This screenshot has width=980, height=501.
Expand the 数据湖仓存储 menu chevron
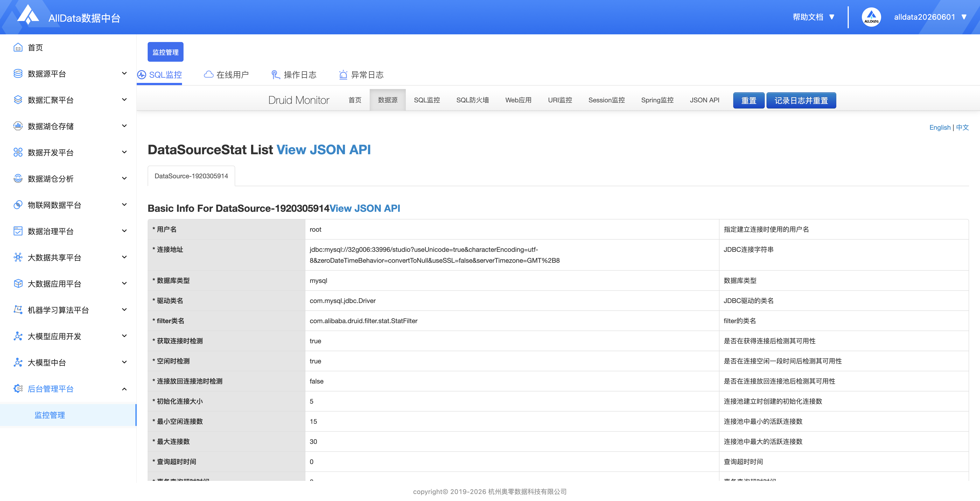tap(124, 126)
